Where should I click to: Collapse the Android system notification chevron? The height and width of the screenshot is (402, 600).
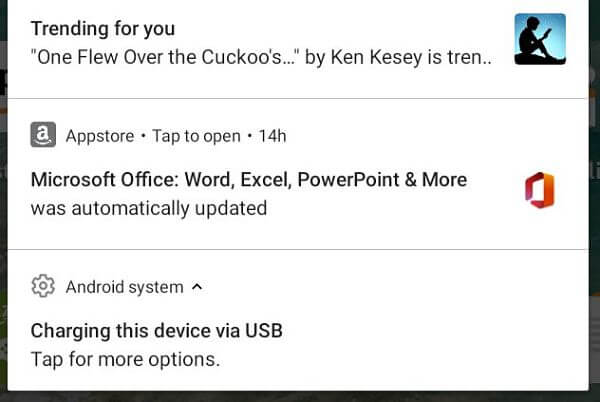click(x=197, y=287)
